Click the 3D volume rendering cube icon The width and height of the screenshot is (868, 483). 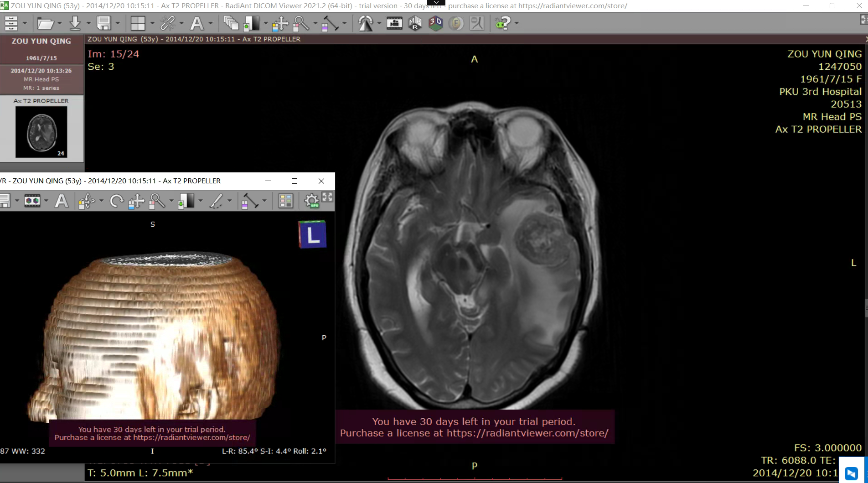click(x=435, y=23)
